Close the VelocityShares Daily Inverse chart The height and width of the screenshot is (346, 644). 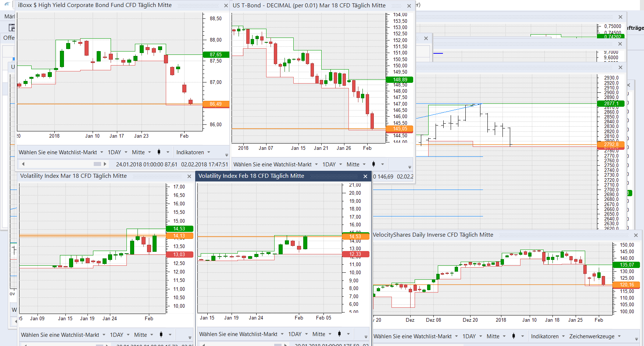636,235
